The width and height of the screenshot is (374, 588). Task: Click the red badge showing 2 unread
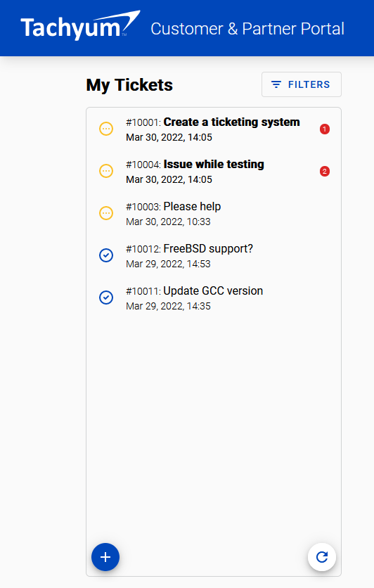[325, 172]
